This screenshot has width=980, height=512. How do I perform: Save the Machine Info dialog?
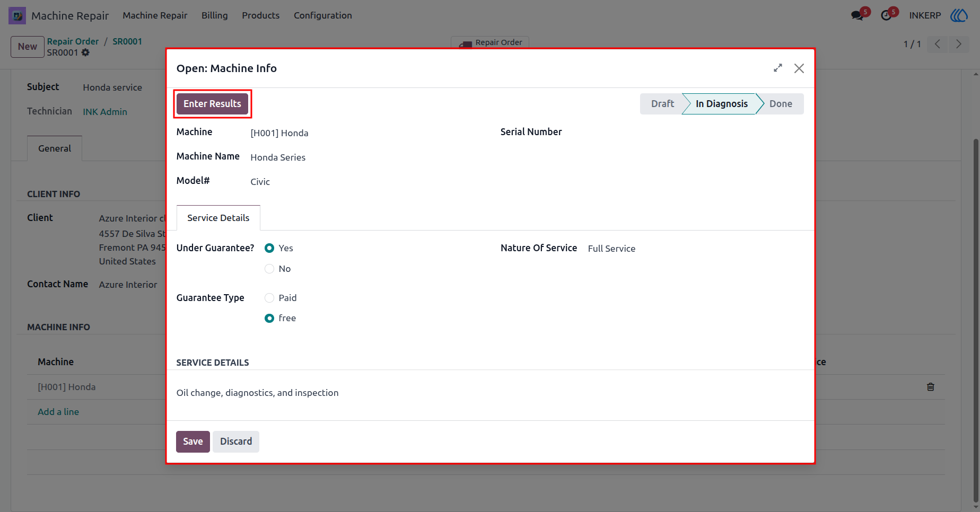[x=193, y=442]
